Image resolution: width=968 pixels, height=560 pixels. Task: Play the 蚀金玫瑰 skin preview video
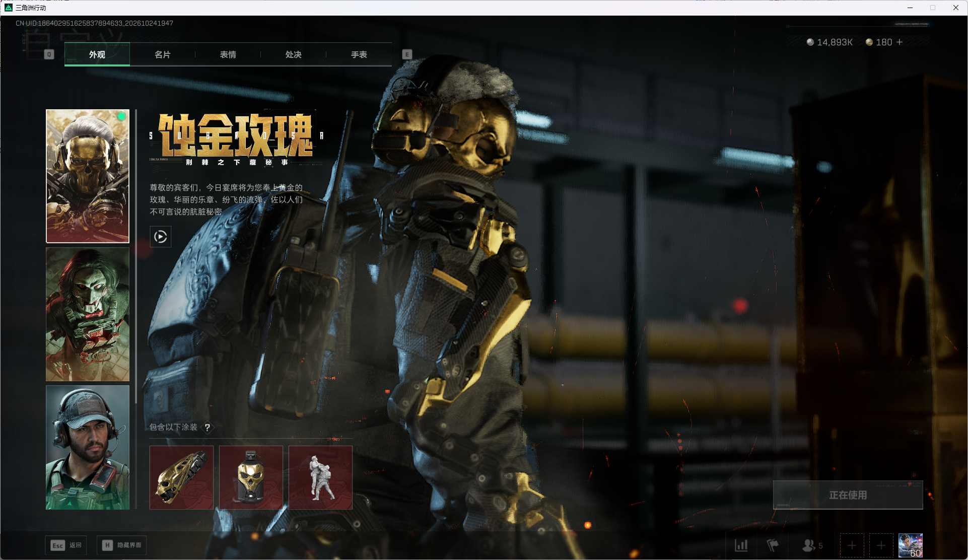[x=161, y=237]
